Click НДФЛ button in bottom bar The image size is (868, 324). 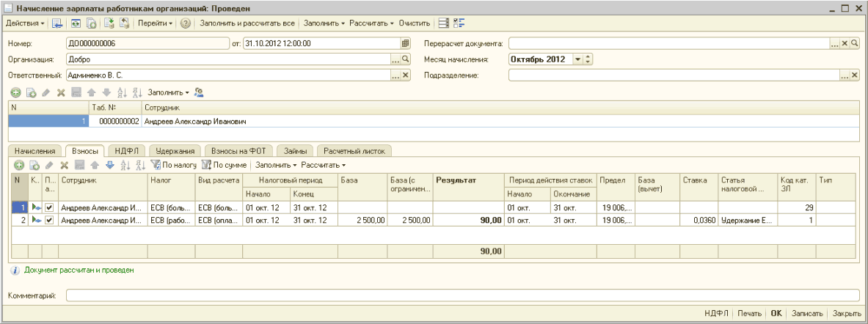(x=716, y=313)
